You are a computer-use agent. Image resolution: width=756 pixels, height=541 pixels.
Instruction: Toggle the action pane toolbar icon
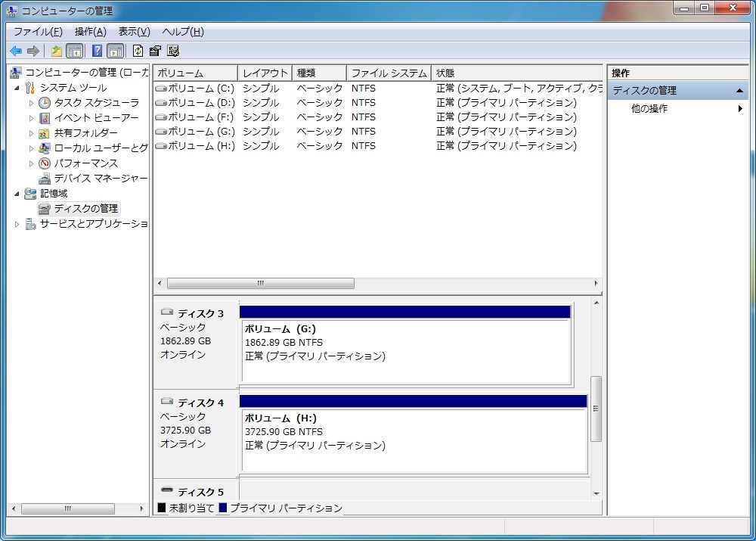[116, 51]
